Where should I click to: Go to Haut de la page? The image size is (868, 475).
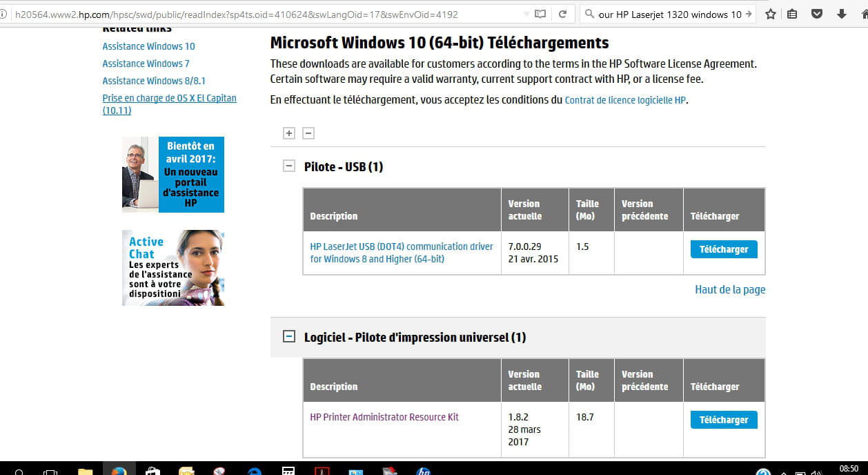tap(730, 290)
